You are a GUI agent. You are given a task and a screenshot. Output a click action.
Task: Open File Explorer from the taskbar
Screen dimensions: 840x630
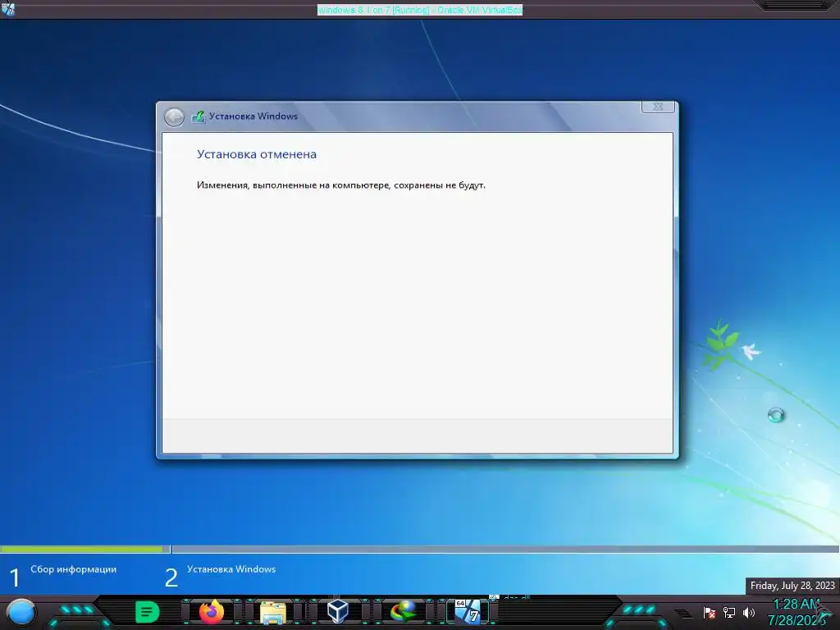pyautogui.click(x=273, y=612)
